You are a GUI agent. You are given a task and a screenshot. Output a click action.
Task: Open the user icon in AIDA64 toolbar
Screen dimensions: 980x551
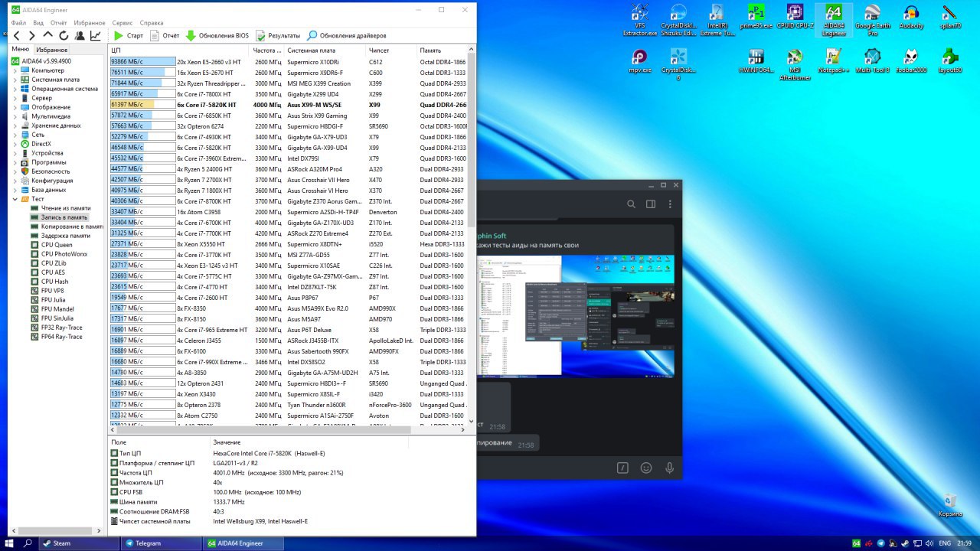(80, 35)
